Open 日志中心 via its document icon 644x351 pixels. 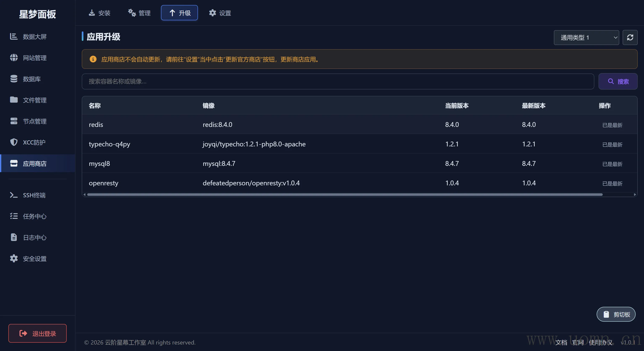14,237
